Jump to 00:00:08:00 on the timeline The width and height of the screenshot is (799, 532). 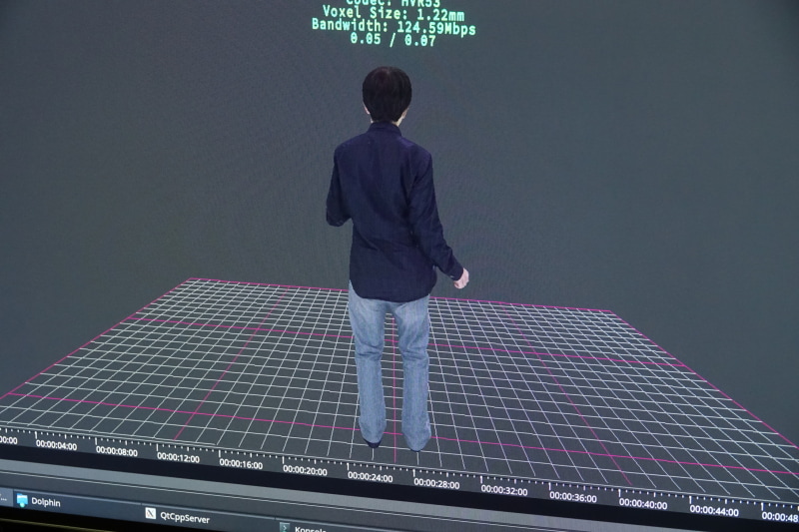117,451
